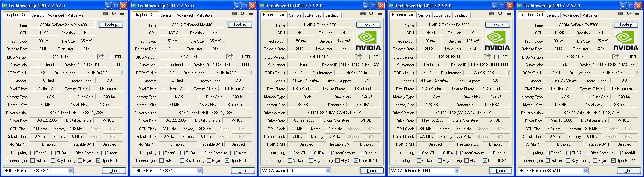The image size is (644, 177).
Task: Open GPU selector dropdown showing GeForce4 MX 440
Action: pos(167,170)
